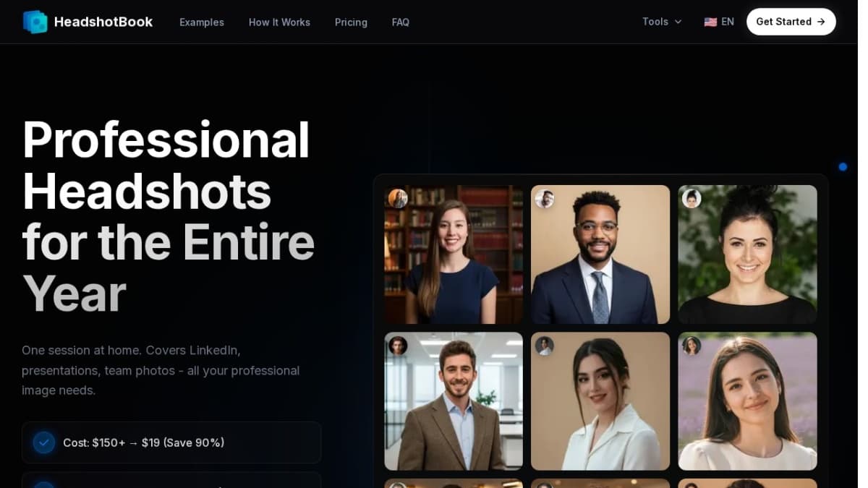Click the avatar badge on the greenery-background headshot
Screen dimensions: 868x488
pos(692,199)
